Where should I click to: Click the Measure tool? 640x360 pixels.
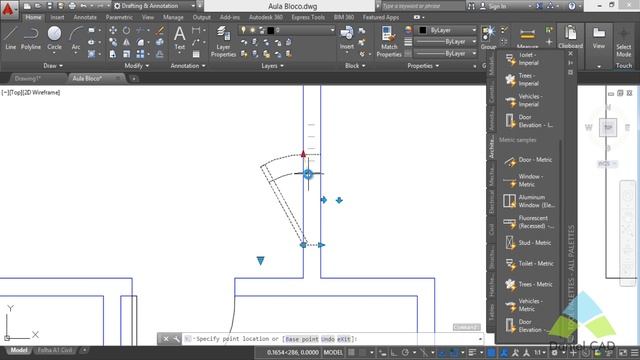(527, 38)
